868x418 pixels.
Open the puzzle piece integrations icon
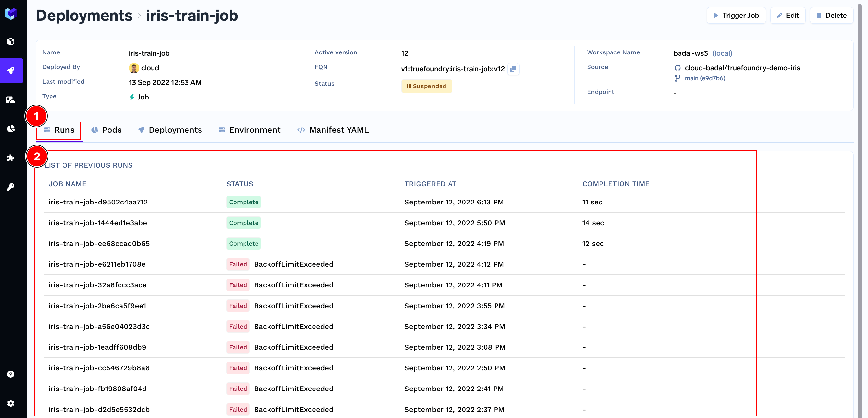tap(11, 158)
